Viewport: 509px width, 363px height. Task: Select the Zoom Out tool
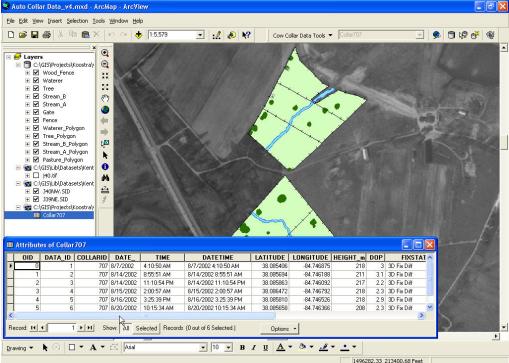(x=105, y=64)
